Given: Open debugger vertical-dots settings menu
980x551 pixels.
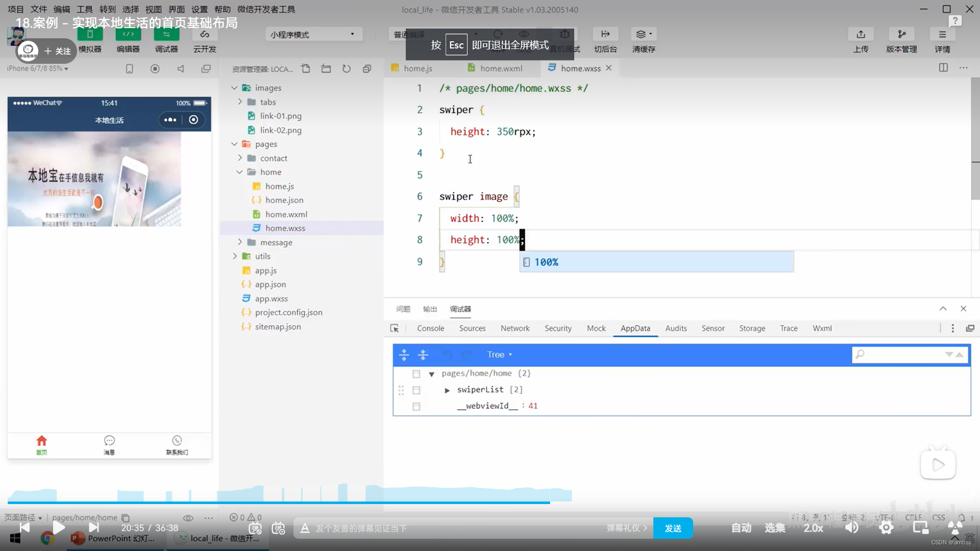Looking at the screenshot, I should click(x=952, y=329).
